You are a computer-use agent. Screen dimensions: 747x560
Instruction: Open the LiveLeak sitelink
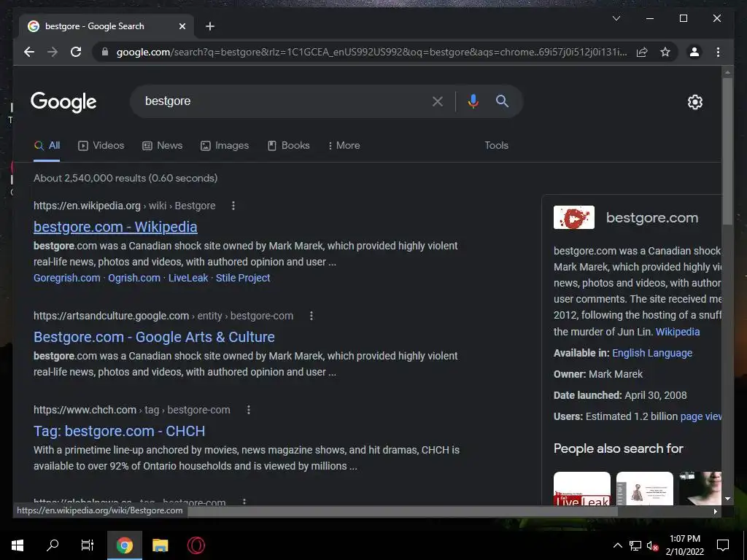[x=188, y=278]
